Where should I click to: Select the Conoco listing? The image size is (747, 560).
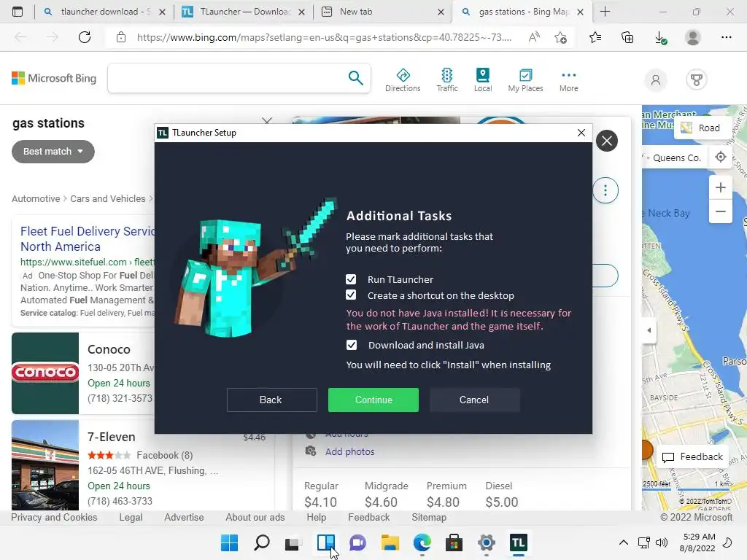[x=109, y=349]
